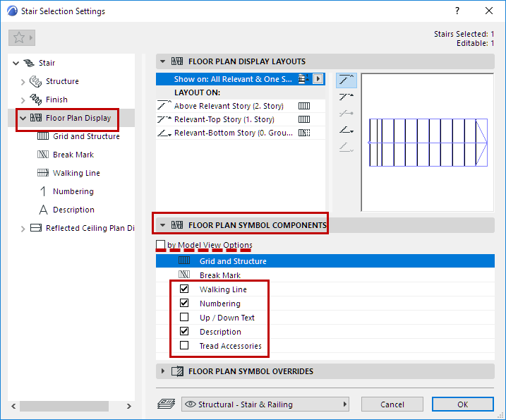The image size is (506, 420).
Task: Uncheck the Walking Line checkbox
Action: pos(184,289)
